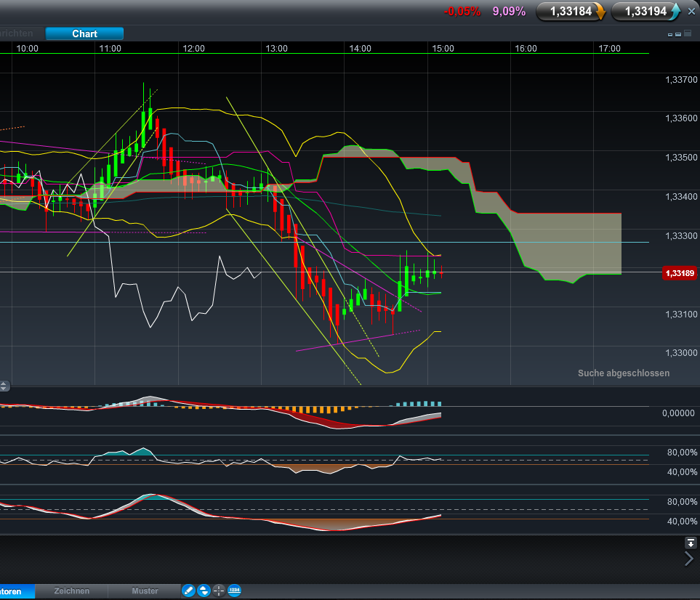Click the small chart layout icon top right
The image size is (700, 600).
tap(670, 34)
